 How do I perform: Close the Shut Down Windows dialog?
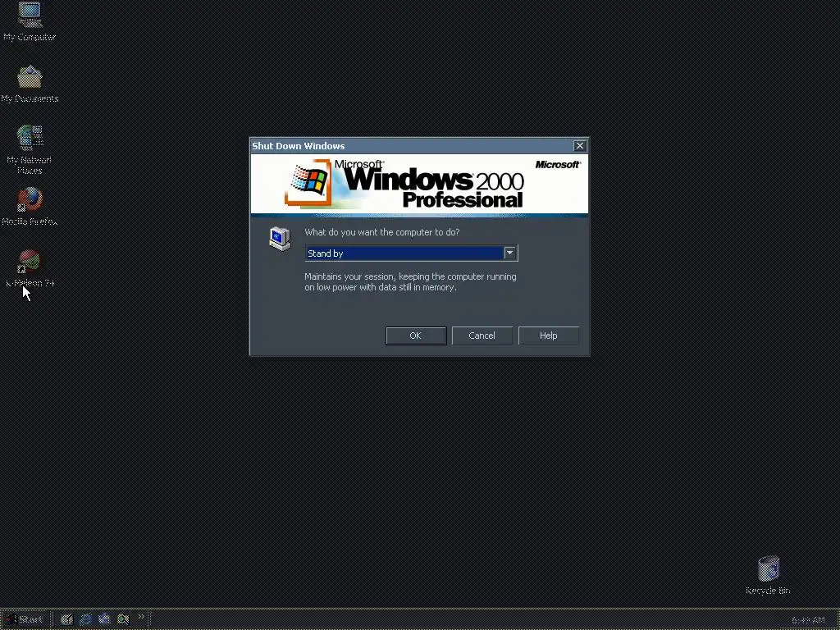pyautogui.click(x=580, y=146)
